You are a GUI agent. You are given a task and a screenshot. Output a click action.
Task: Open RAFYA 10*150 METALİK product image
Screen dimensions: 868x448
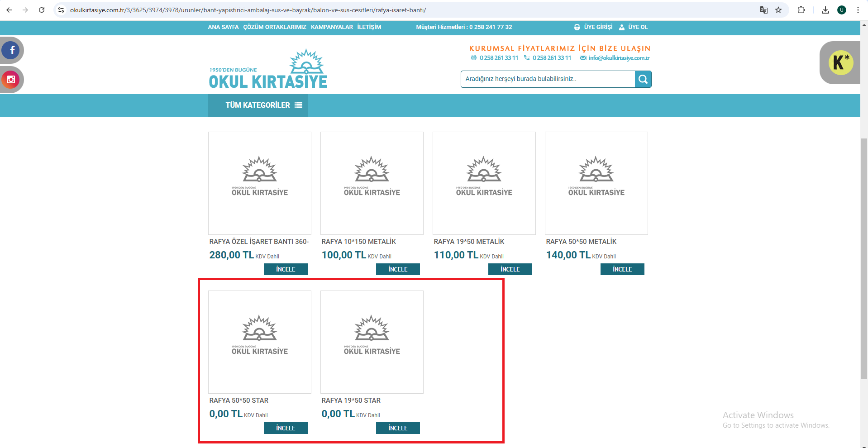[x=372, y=183]
